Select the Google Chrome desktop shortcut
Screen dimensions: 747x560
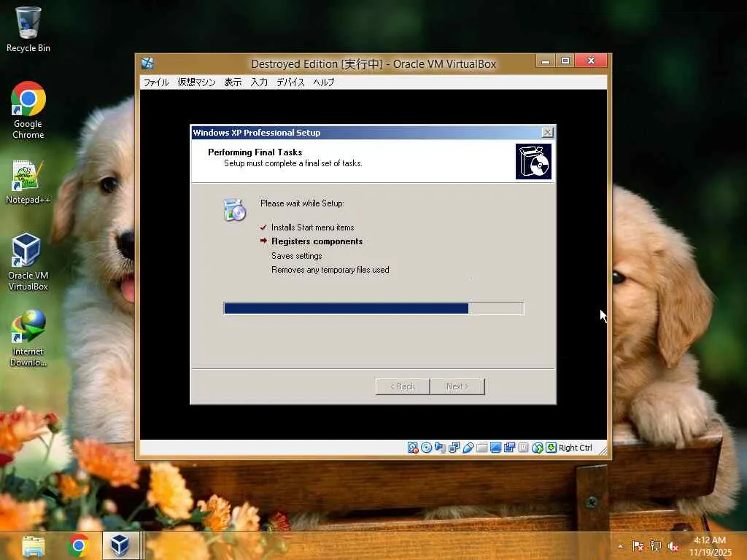point(28,111)
